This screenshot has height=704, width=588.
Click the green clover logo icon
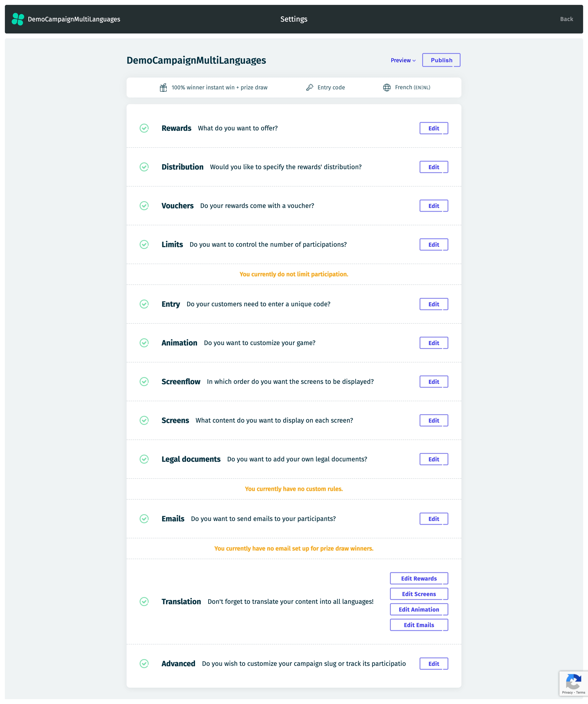pos(18,19)
